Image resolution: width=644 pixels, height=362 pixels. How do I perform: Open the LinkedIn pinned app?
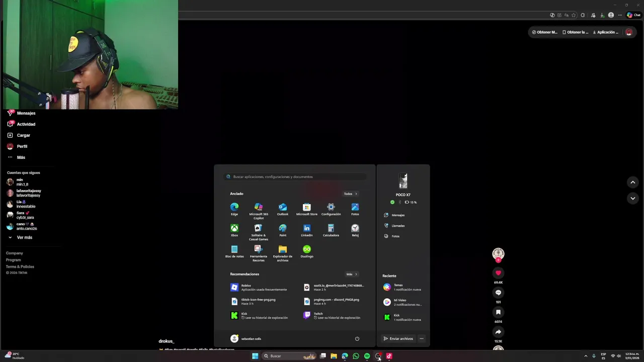point(307,230)
